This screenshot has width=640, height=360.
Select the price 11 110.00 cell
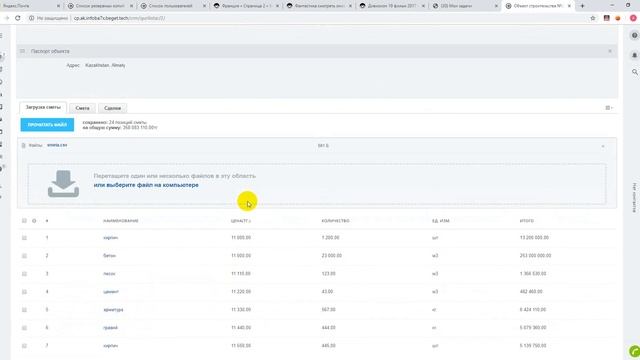(241, 273)
